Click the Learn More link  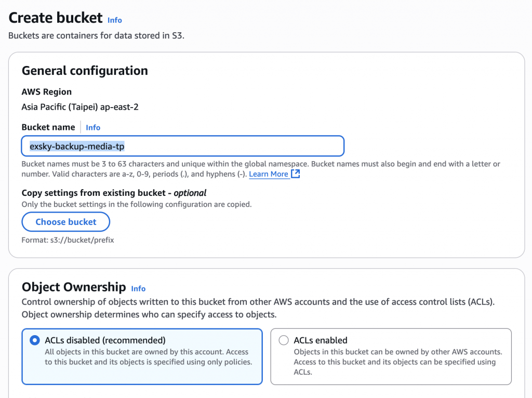click(x=269, y=174)
